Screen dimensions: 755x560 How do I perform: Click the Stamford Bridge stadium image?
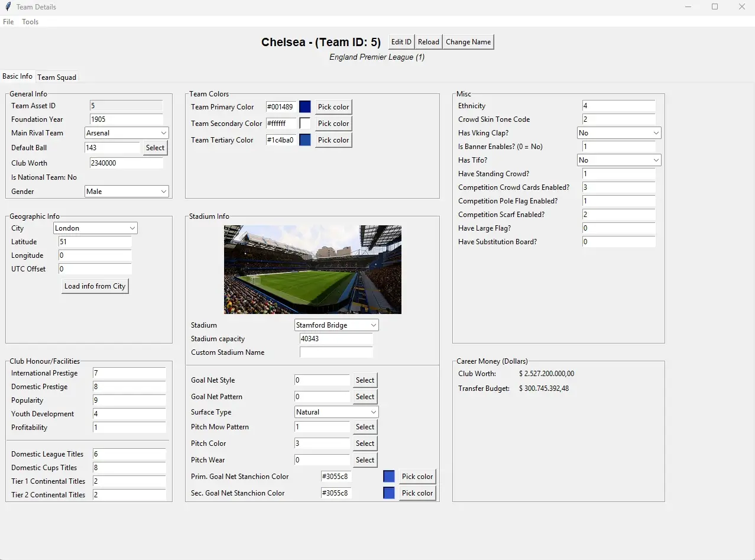313,270
